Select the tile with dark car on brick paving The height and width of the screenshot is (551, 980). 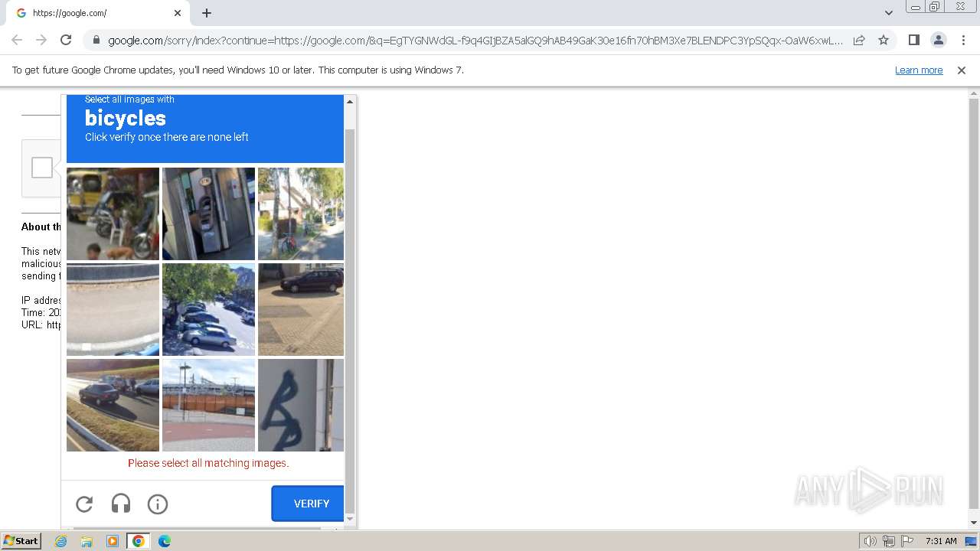pyautogui.click(x=301, y=309)
